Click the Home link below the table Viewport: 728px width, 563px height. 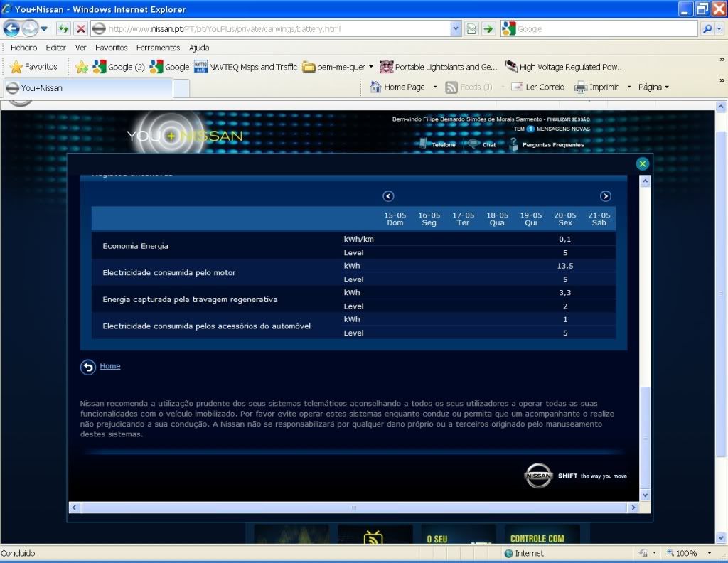tap(110, 366)
